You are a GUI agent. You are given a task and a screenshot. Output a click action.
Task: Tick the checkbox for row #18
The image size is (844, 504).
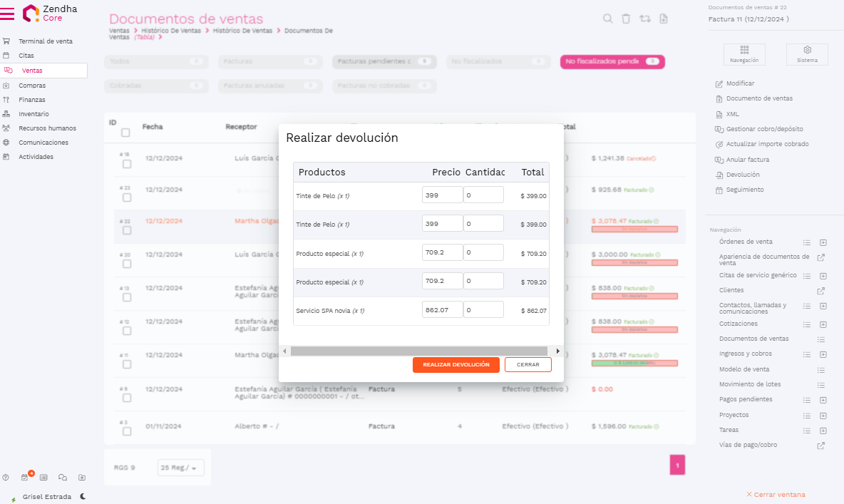(127, 164)
